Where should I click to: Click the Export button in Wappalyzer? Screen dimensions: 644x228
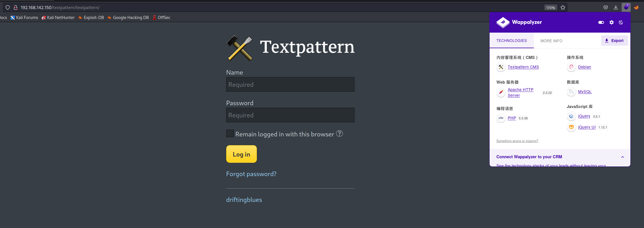click(614, 41)
